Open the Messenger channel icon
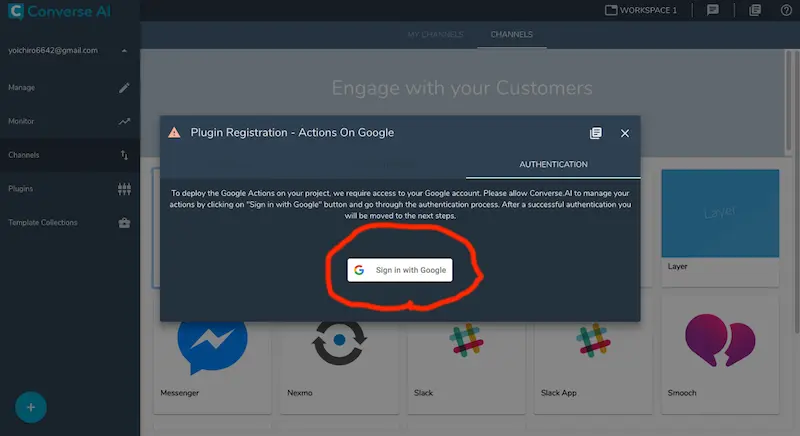 (x=212, y=347)
